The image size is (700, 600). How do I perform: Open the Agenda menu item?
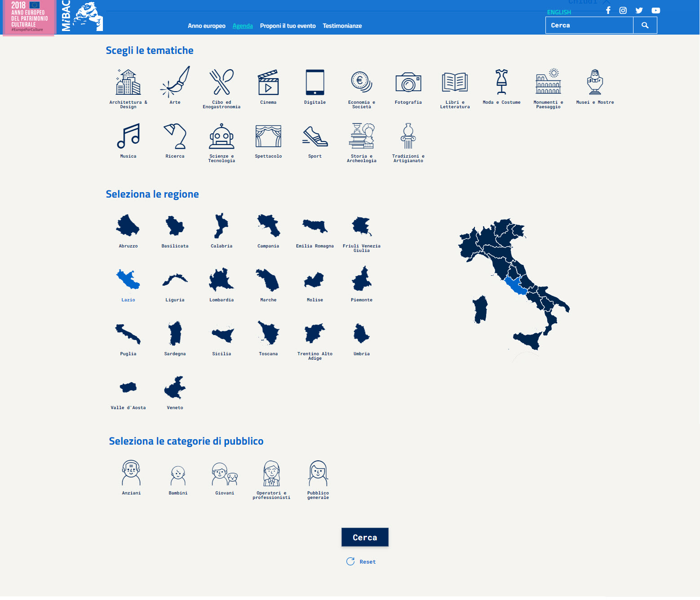click(x=243, y=26)
